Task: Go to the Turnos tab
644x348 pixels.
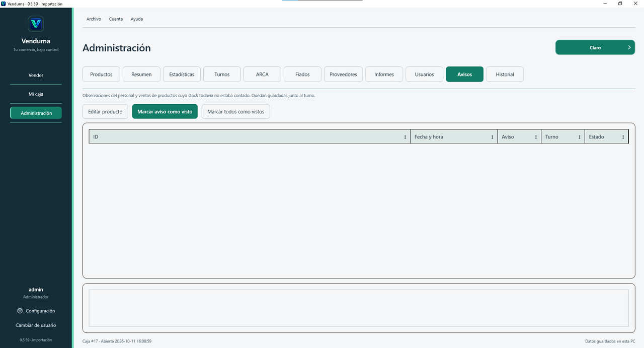Action: pos(222,74)
